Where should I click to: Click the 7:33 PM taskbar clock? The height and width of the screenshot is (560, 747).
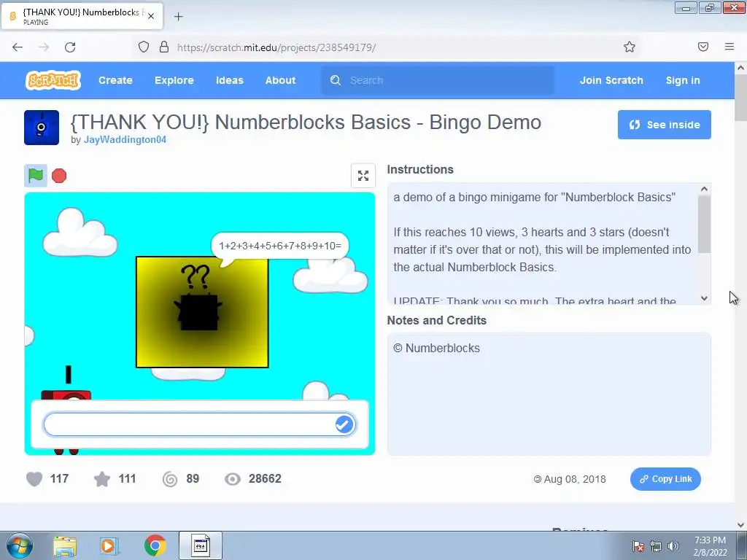710,540
